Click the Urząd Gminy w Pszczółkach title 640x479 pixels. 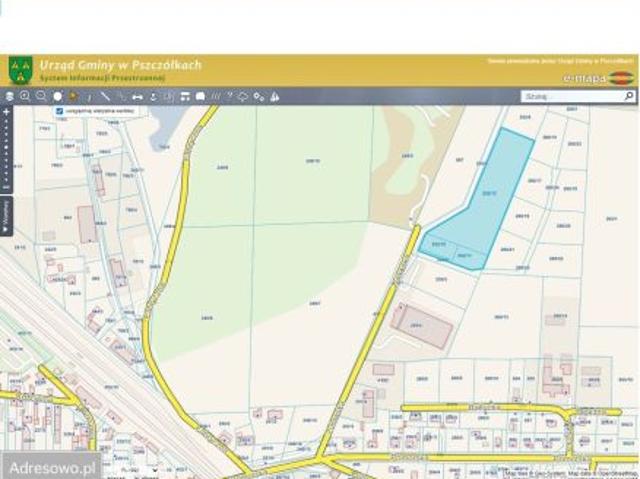120,65
